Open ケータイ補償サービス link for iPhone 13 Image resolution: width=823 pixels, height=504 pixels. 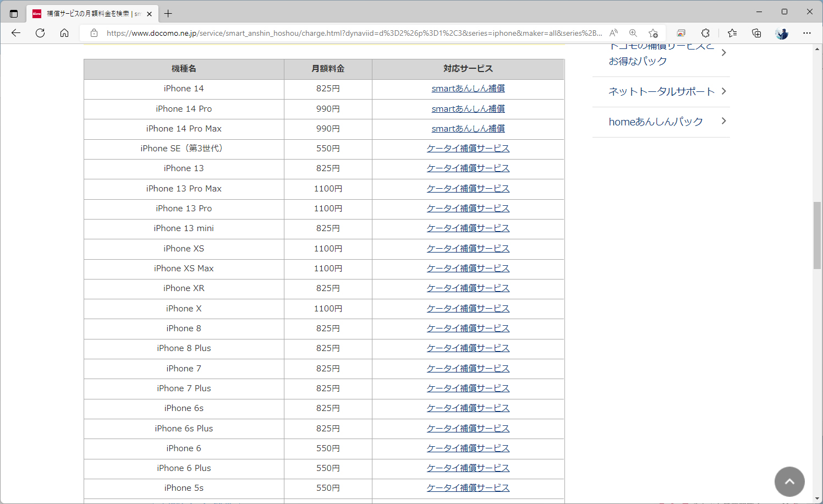[468, 168]
